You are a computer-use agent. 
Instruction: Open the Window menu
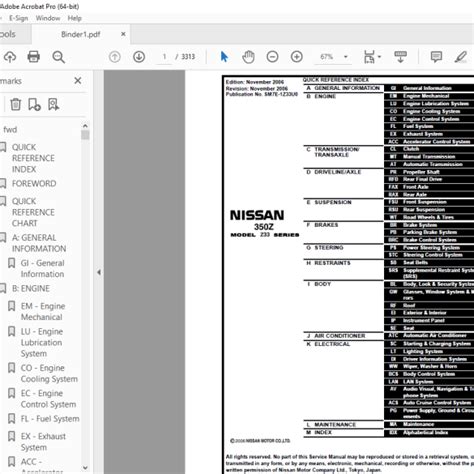48,18
